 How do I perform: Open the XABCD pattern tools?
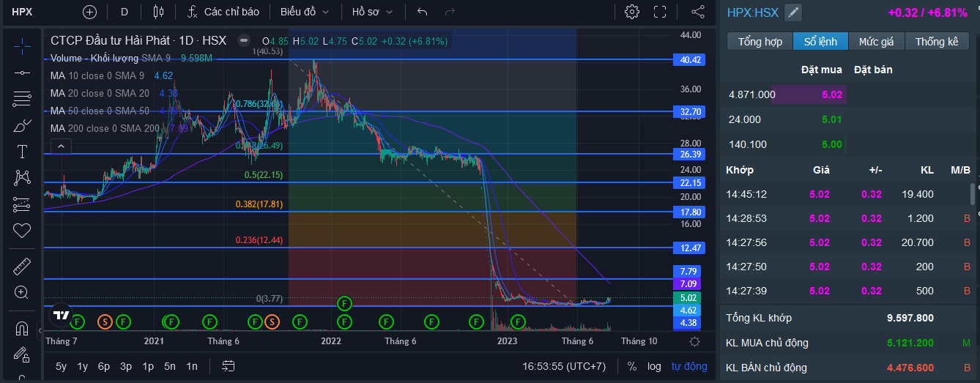[x=22, y=178]
